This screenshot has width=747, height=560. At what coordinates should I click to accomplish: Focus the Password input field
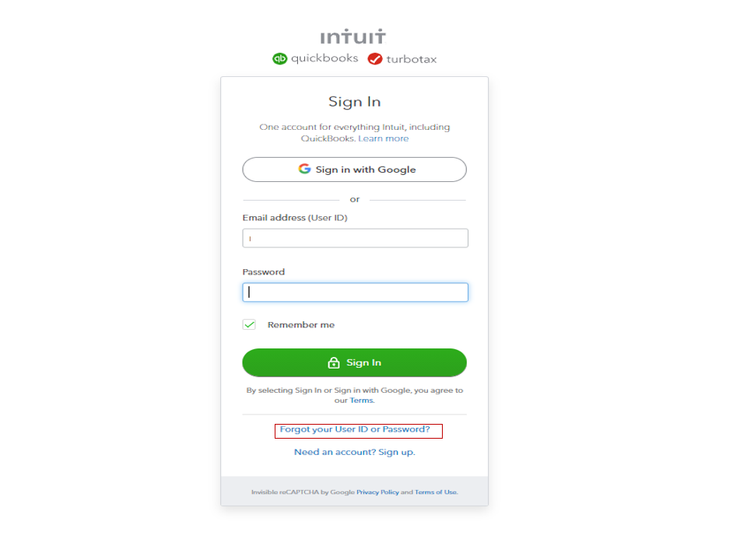pyautogui.click(x=355, y=292)
